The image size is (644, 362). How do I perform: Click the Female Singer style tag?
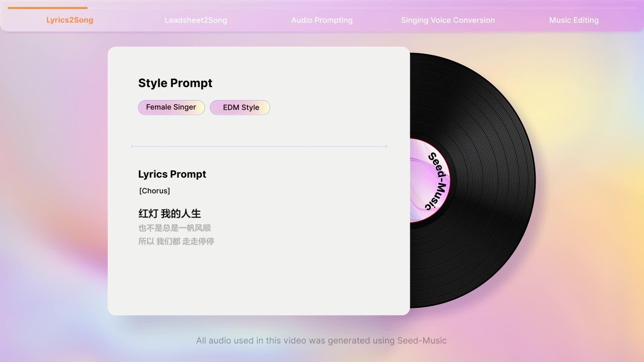171,107
